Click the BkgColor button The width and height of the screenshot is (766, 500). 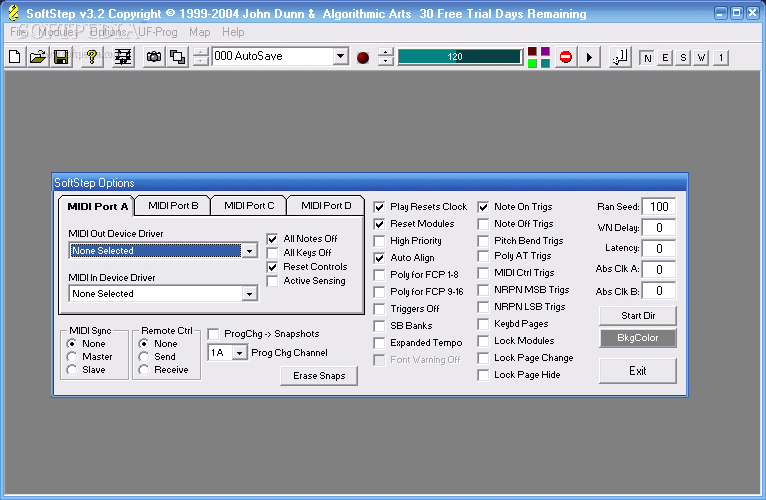(x=638, y=338)
